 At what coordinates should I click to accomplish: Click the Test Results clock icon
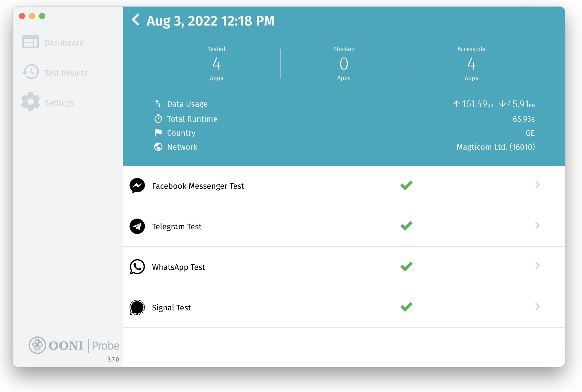30,72
